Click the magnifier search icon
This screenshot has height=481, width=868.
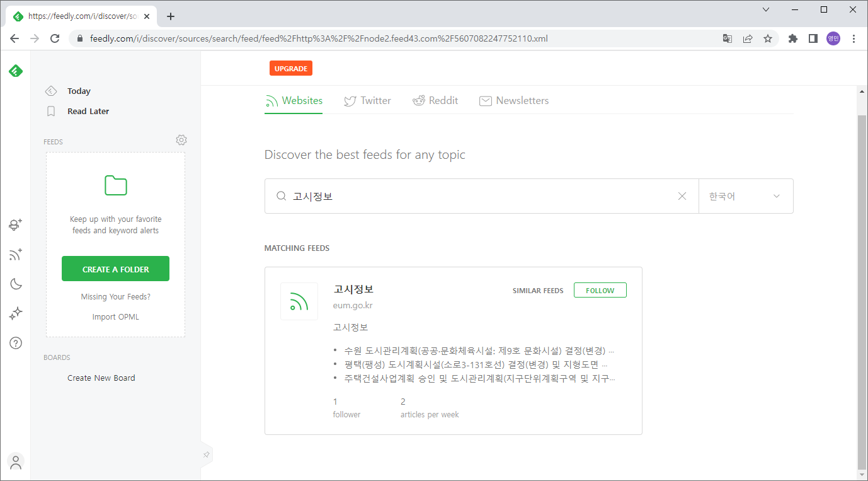282,196
